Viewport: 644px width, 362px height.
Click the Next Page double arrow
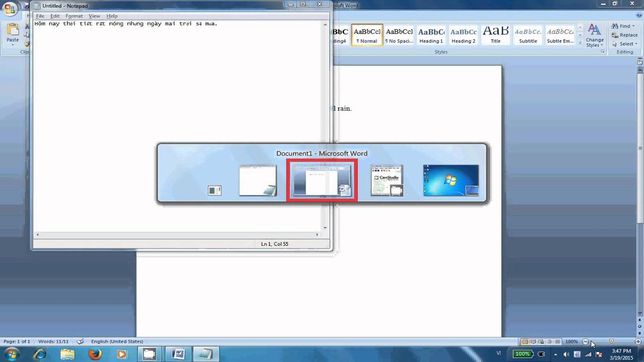[x=640, y=332]
